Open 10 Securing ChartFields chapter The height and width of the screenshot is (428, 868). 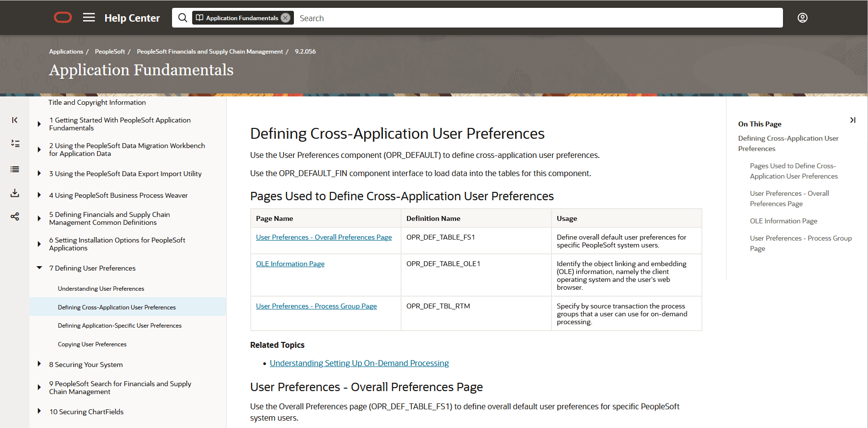(x=87, y=412)
